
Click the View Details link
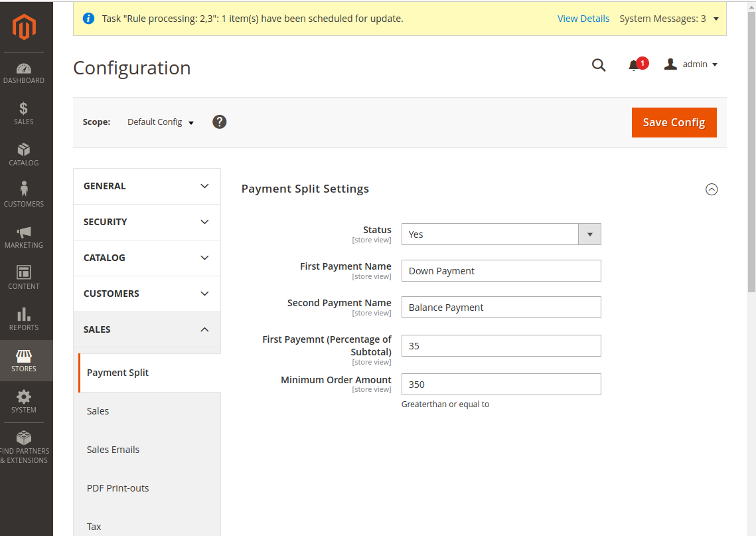pyautogui.click(x=583, y=19)
